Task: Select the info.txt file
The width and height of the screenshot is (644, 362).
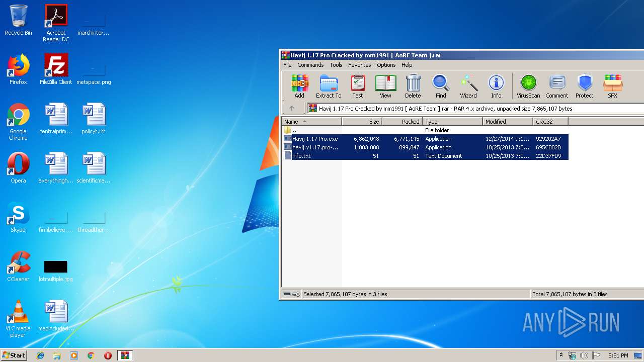Action: 425,156
